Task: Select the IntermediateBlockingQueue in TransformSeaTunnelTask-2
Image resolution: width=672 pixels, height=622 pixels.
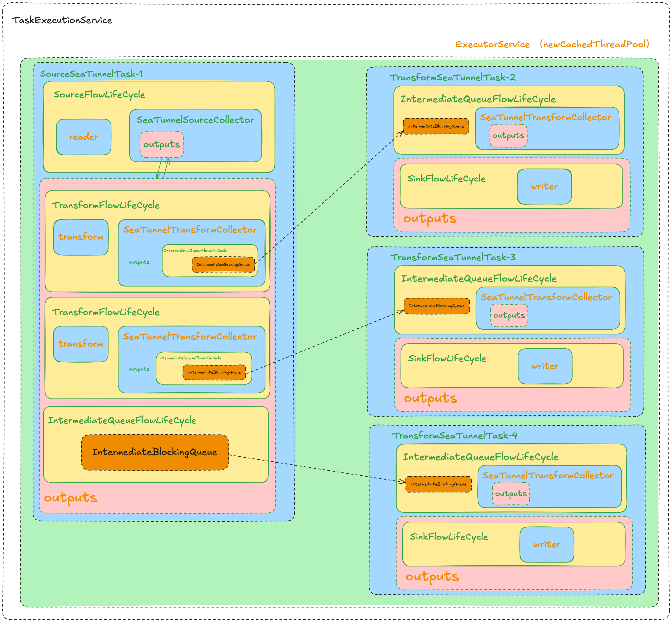Action: (x=436, y=126)
